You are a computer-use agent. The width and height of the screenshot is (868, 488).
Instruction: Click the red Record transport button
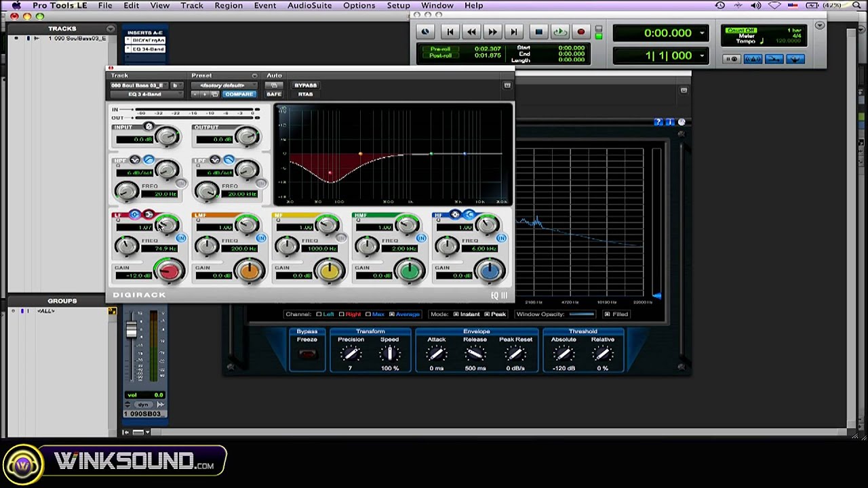coord(580,32)
